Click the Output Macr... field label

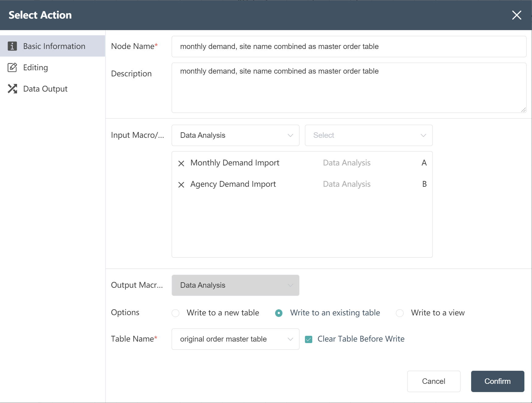(137, 285)
